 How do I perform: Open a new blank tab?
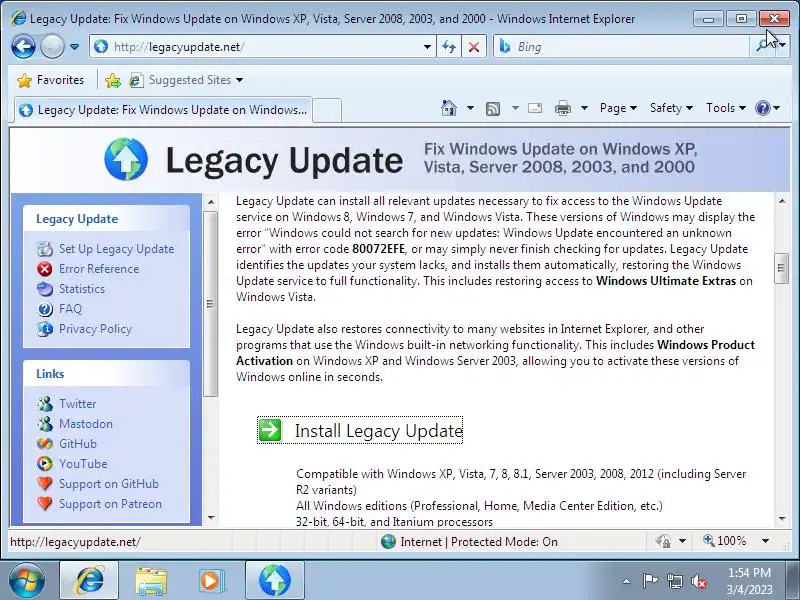click(x=327, y=110)
